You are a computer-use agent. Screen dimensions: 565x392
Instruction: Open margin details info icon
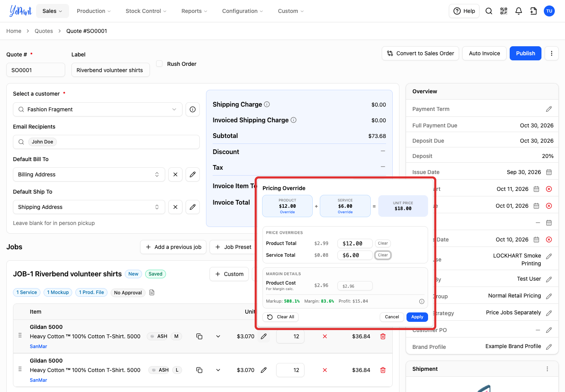(422, 301)
